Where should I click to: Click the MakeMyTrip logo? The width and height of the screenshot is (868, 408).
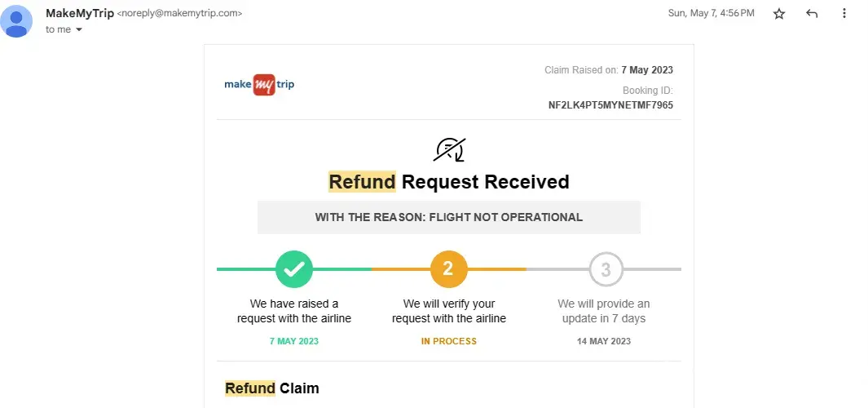[259, 85]
